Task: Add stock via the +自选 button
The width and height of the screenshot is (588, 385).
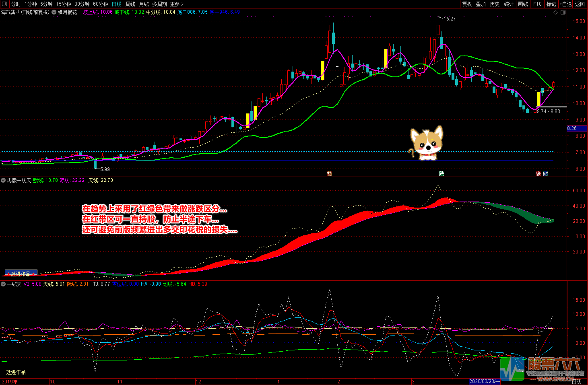Action: 565,4
